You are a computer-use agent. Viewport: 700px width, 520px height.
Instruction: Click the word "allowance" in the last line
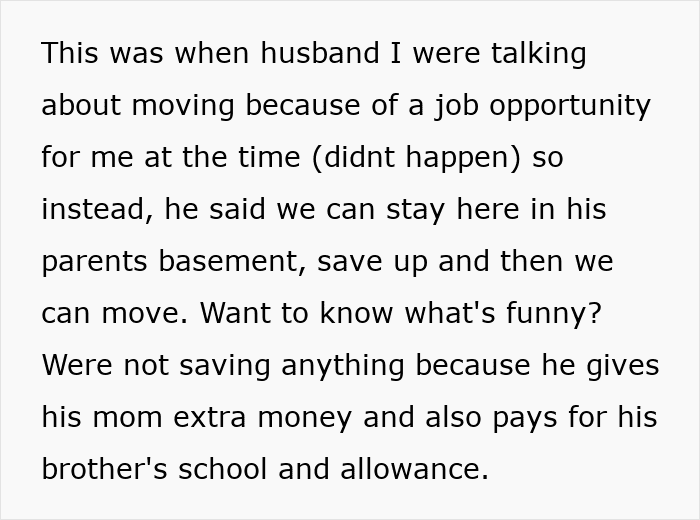click(x=413, y=470)
